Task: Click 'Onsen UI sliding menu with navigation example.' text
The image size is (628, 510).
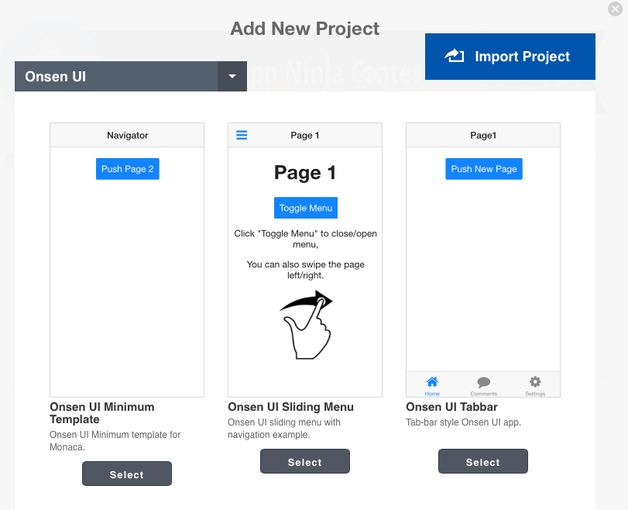Action: [x=284, y=428]
